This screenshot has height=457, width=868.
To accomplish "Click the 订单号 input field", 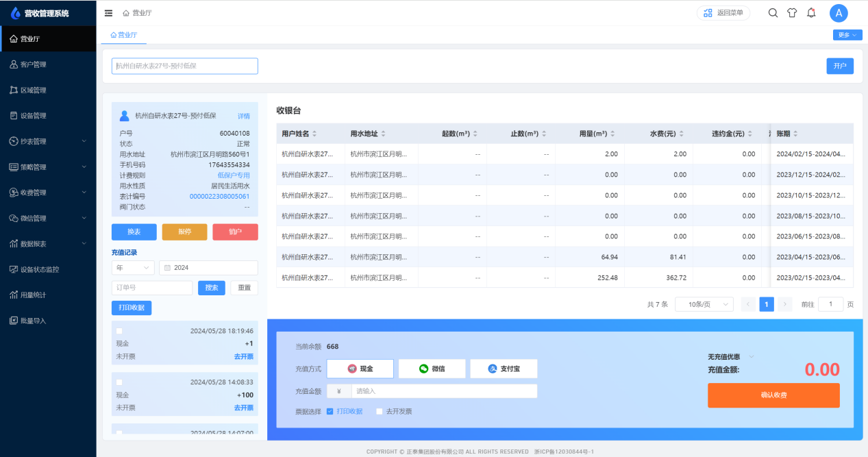I will click(x=152, y=288).
